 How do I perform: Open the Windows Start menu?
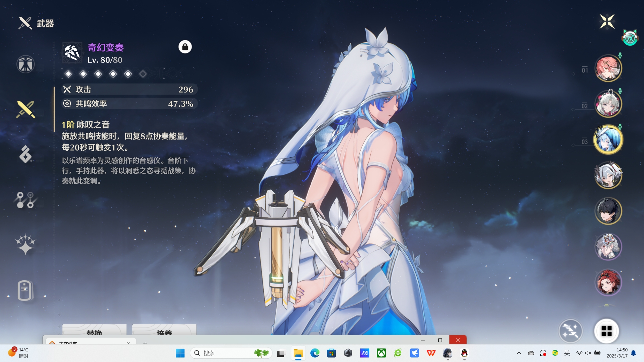click(180, 353)
